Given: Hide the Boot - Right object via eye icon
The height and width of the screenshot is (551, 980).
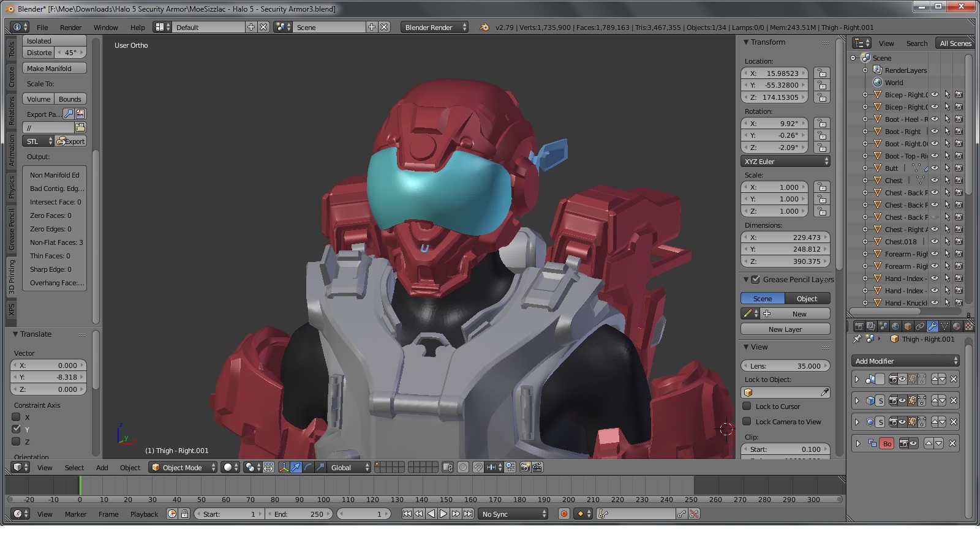Looking at the screenshot, I should tap(935, 132).
